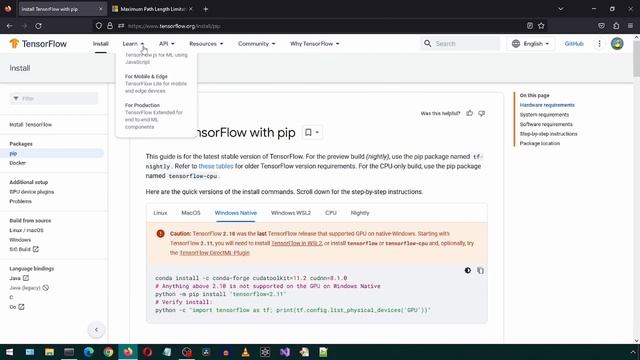The width and height of the screenshot is (640, 360).
Task: Click the lock icon in the address bar
Action: (110, 26)
